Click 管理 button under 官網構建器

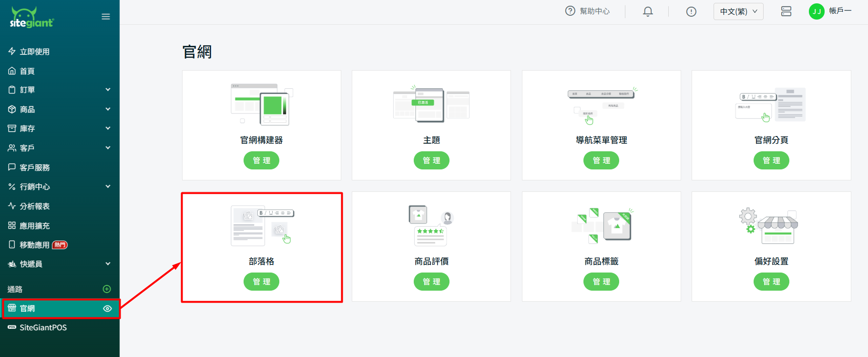point(261,160)
